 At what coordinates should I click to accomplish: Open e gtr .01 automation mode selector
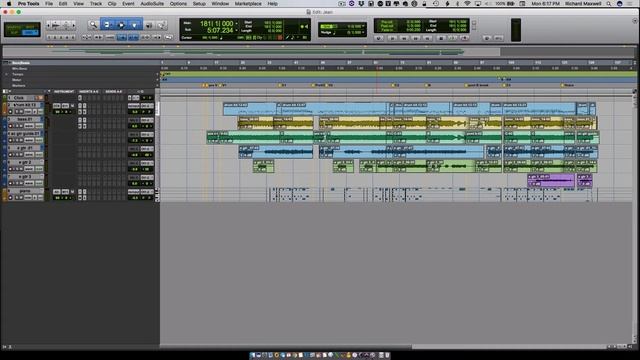(x=39, y=155)
